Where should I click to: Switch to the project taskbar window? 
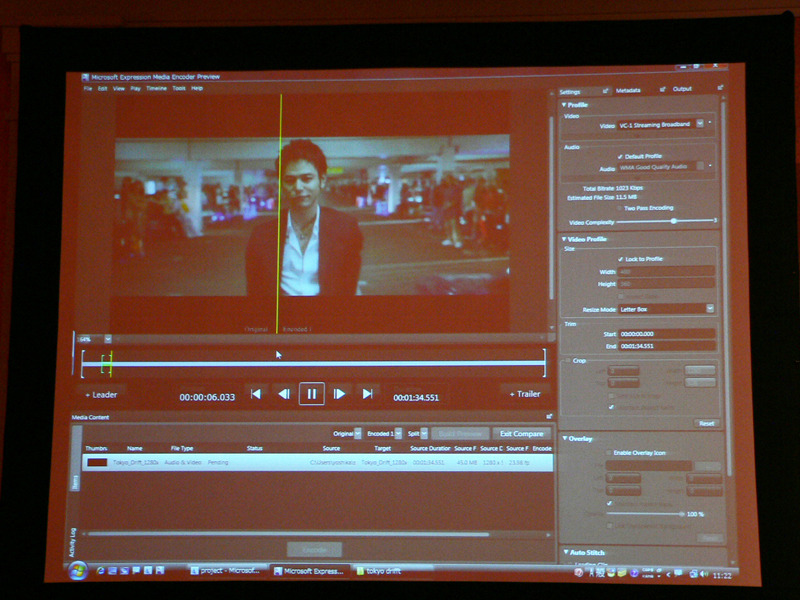click(225, 571)
